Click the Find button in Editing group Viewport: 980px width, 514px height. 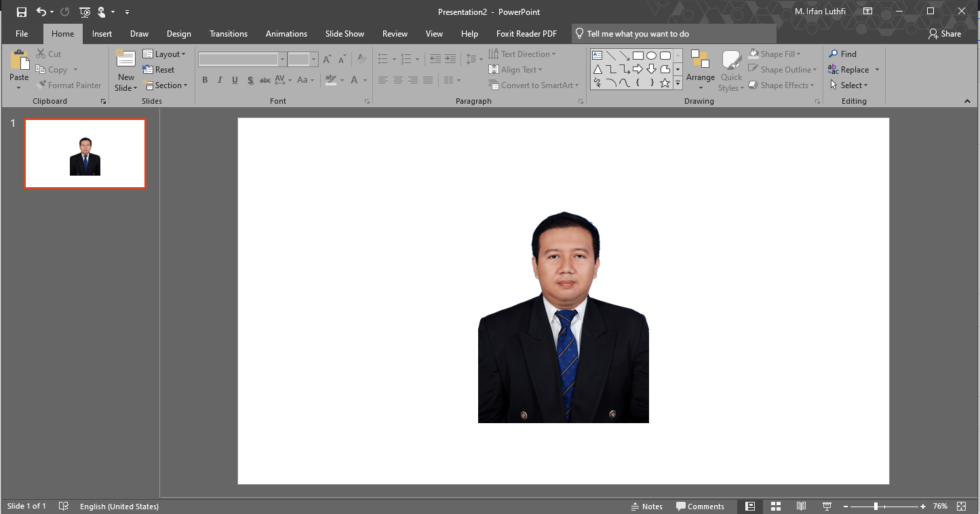842,54
